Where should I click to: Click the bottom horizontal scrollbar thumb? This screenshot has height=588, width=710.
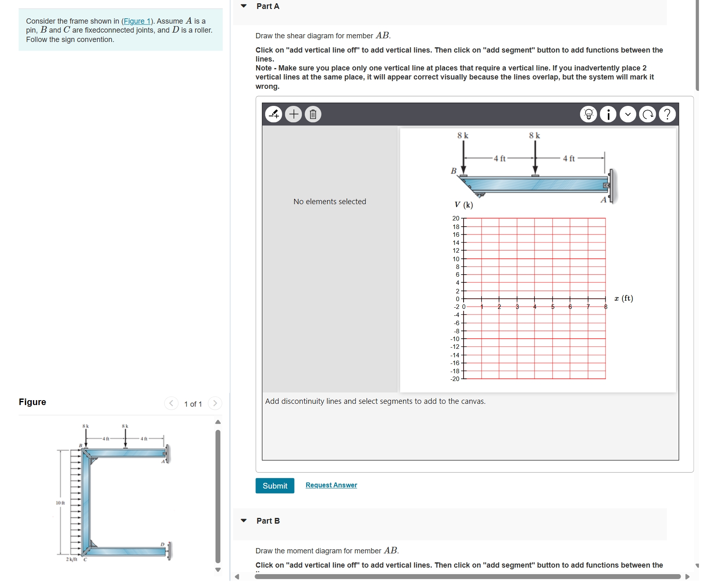(x=468, y=577)
